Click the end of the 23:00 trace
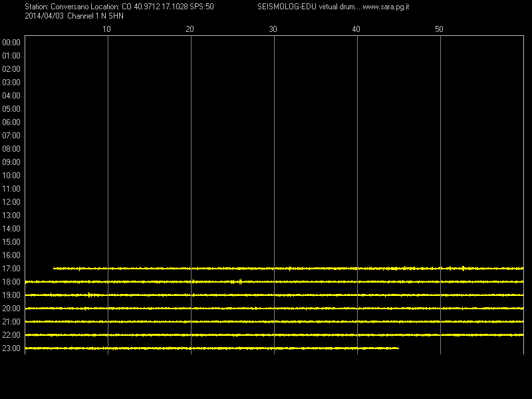 (x=398, y=348)
